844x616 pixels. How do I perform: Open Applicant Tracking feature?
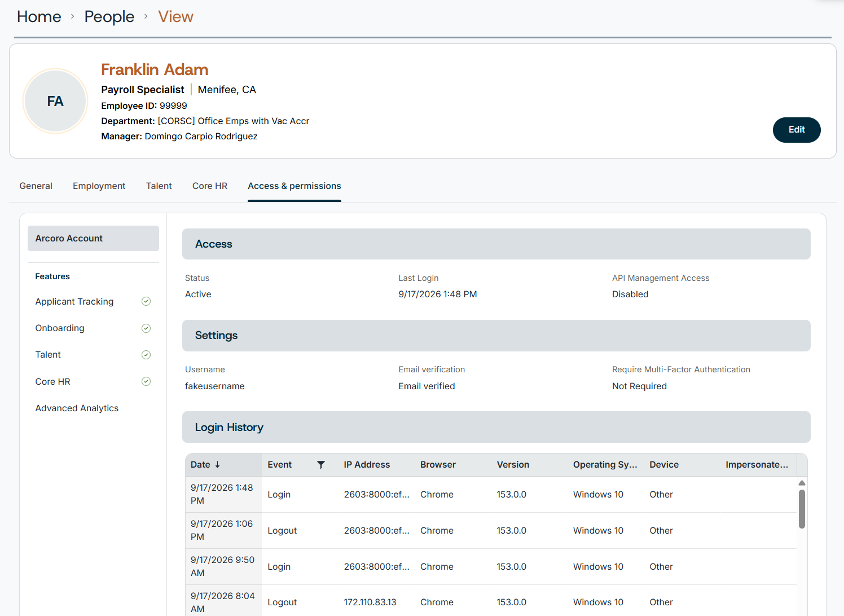point(74,302)
